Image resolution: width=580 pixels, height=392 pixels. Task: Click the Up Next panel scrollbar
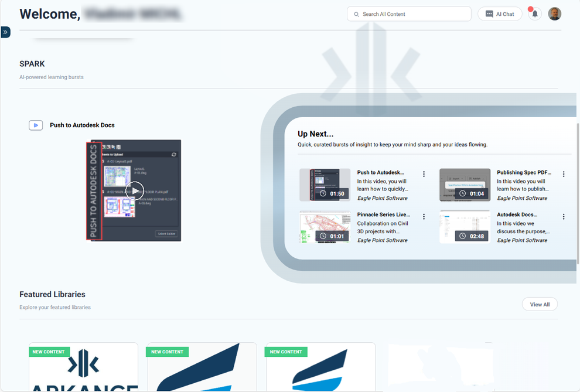[578, 194]
